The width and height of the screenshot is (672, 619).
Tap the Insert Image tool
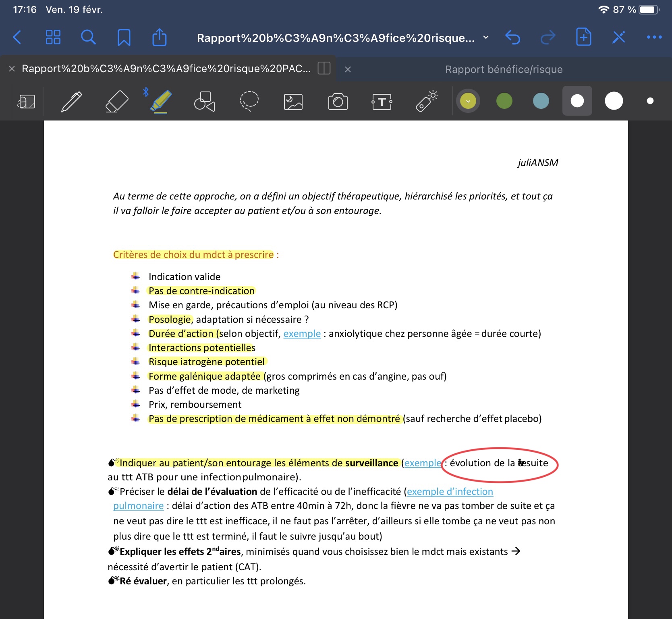pos(293,102)
